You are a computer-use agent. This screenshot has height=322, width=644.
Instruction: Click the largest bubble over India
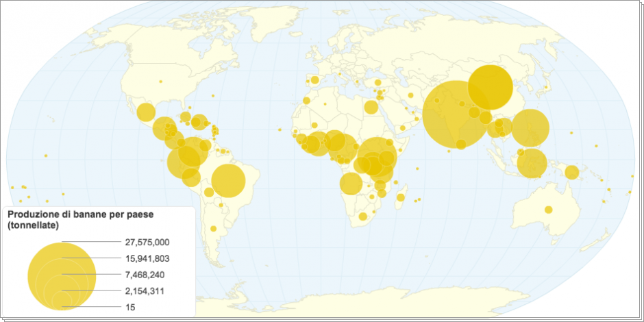point(455,114)
